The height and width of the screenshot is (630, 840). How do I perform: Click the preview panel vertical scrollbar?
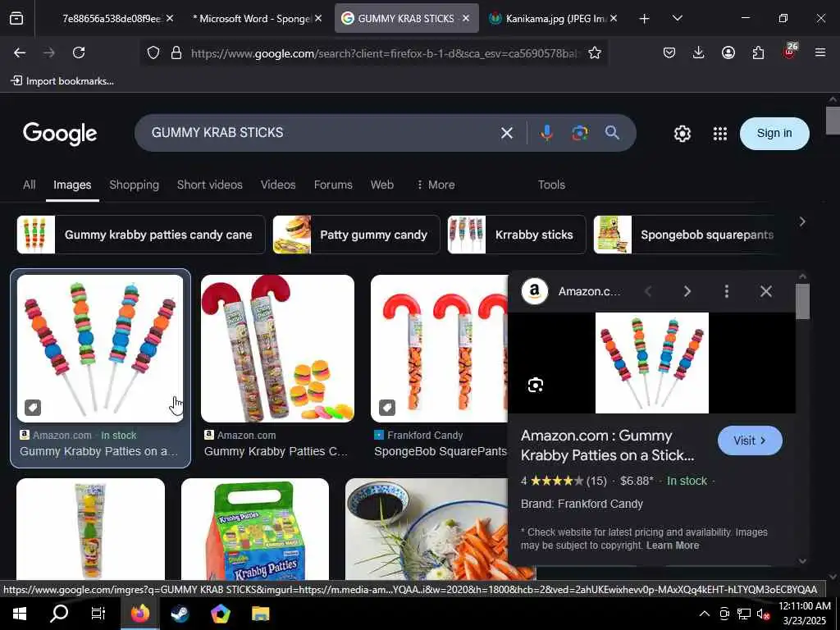coord(802,302)
